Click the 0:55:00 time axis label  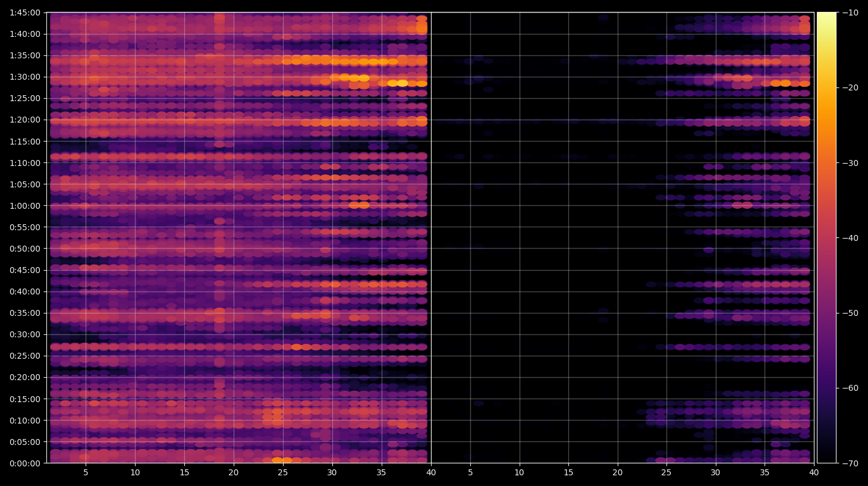point(25,227)
